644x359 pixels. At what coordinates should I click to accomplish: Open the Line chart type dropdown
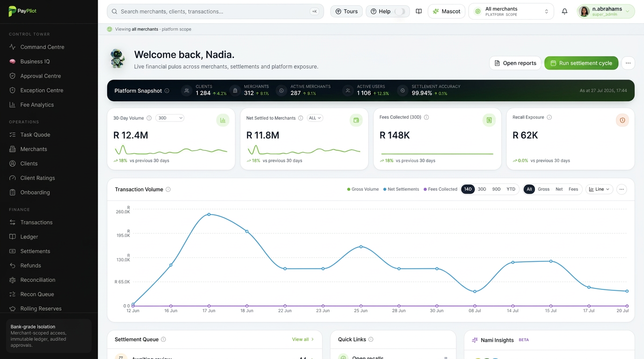click(599, 189)
